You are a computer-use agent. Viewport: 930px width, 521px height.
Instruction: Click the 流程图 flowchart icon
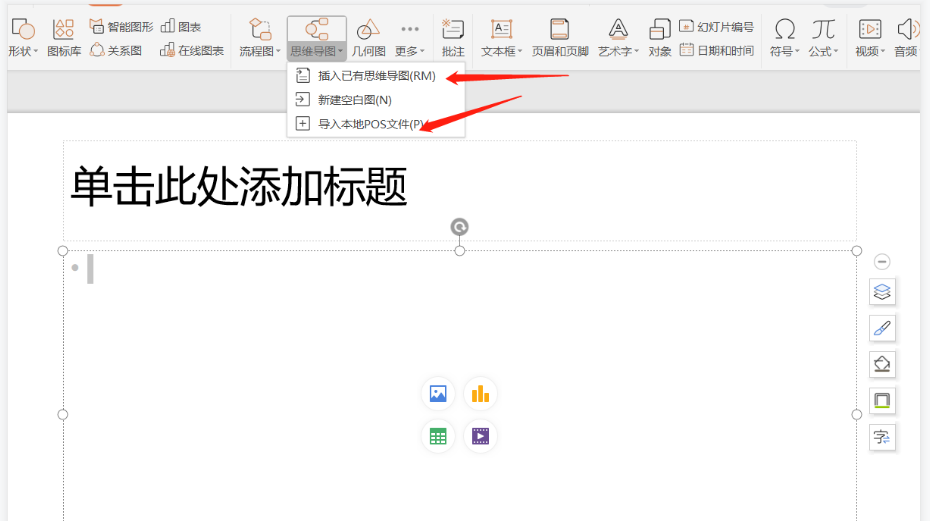[259, 29]
